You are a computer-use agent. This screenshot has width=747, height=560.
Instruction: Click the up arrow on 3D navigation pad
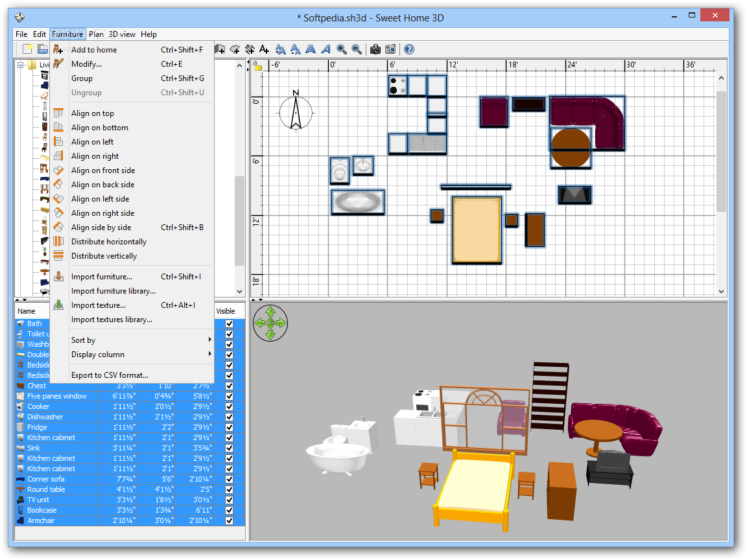click(x=270, y=311)
